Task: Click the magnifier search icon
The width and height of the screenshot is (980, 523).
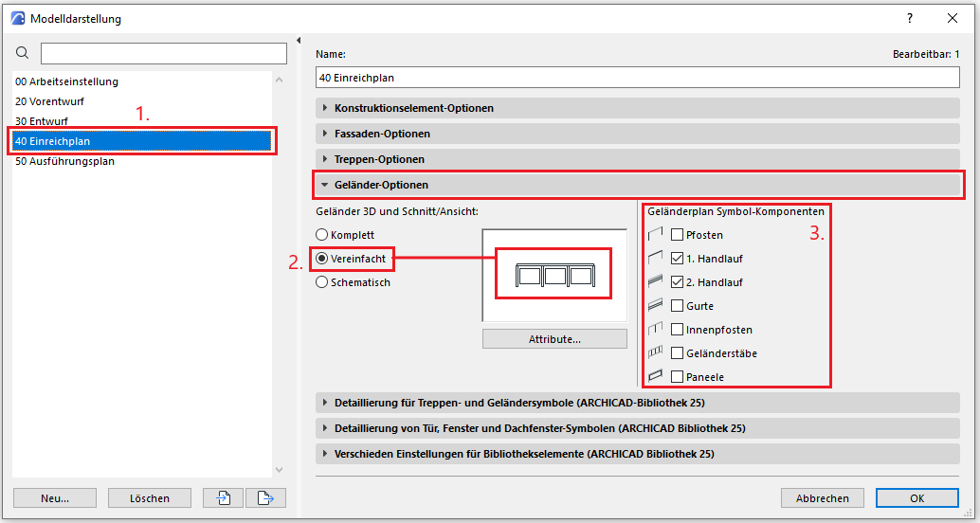Action: pos(23,53)
